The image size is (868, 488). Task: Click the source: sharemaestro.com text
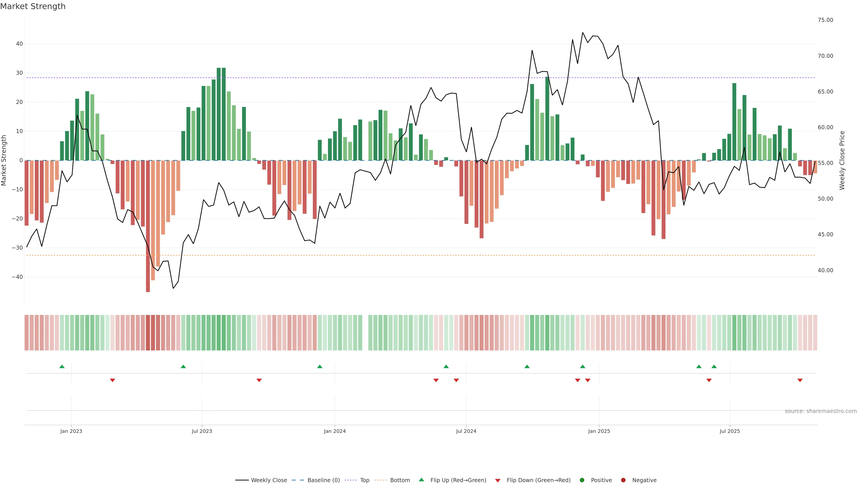click(x=821, y=411)
